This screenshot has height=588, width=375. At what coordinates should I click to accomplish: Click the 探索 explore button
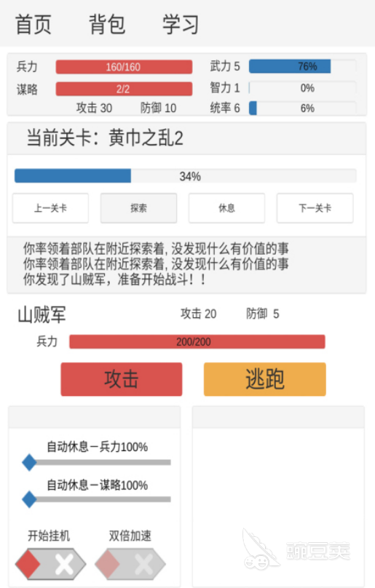[138, 208]
